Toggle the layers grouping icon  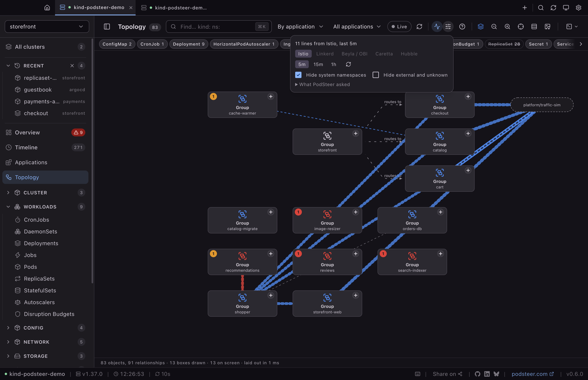[481, 27]
